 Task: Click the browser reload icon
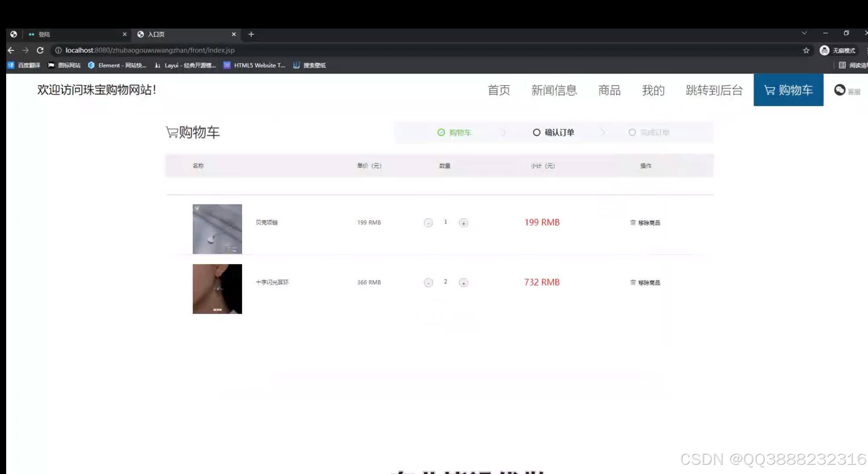tap(40, 50)
